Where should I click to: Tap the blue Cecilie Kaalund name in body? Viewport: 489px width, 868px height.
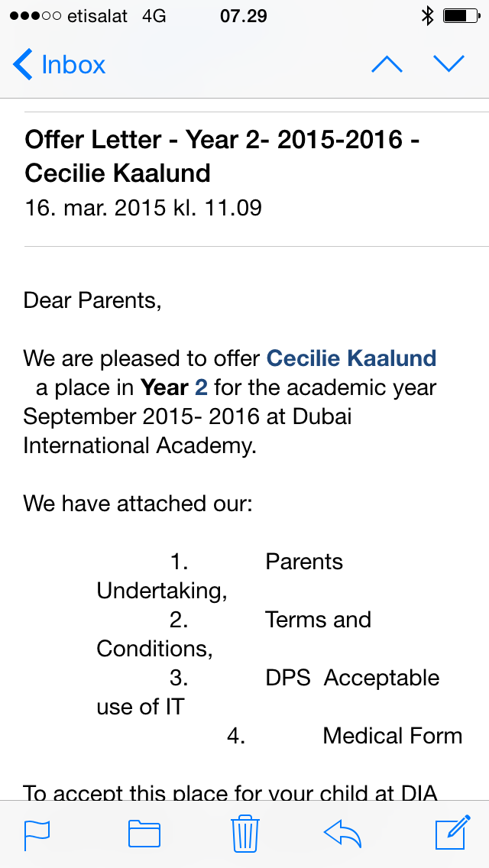[x=351, y=358]
